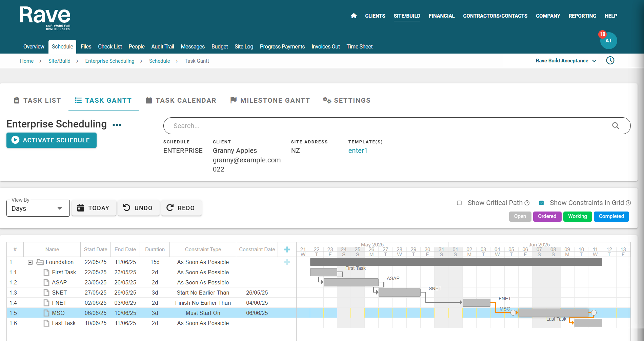
Task: Open the FINANCIAL menu
Action: tap(442, 16)
